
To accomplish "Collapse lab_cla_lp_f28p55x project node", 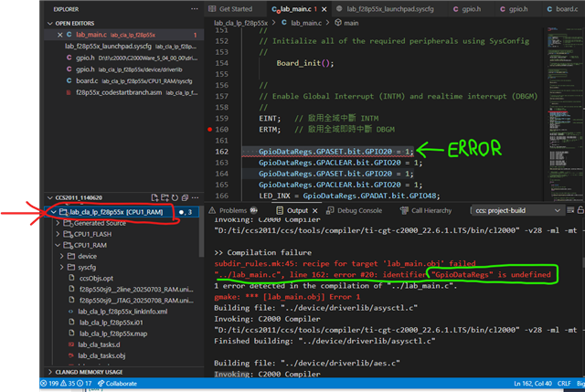I will [x=54, y=212].
